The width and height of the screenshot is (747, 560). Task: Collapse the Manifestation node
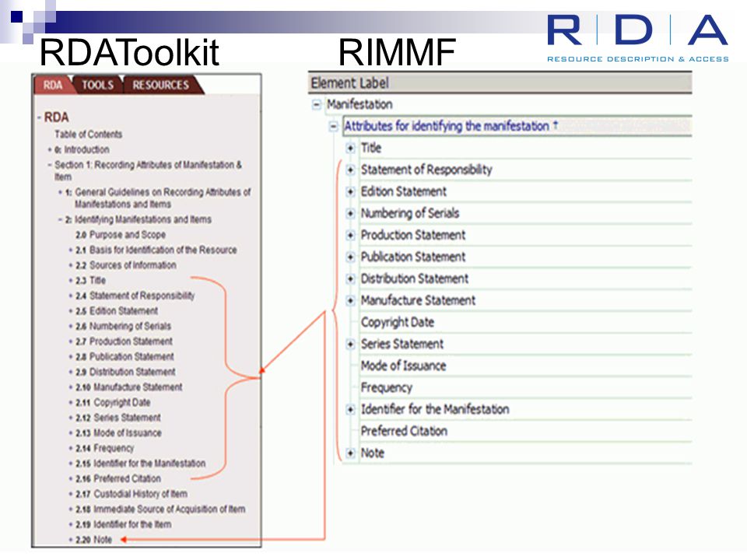pyautogui.click(x=317, y=104)
